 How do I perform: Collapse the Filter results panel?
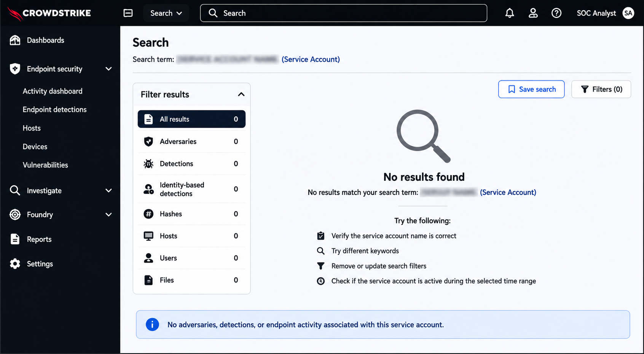point(241,94)
